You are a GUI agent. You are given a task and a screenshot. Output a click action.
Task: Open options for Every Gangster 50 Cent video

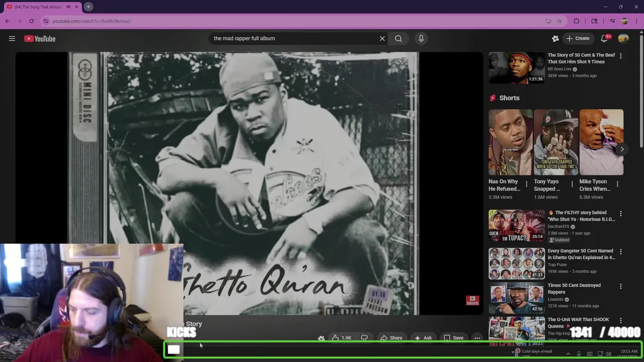pos(621,251)
